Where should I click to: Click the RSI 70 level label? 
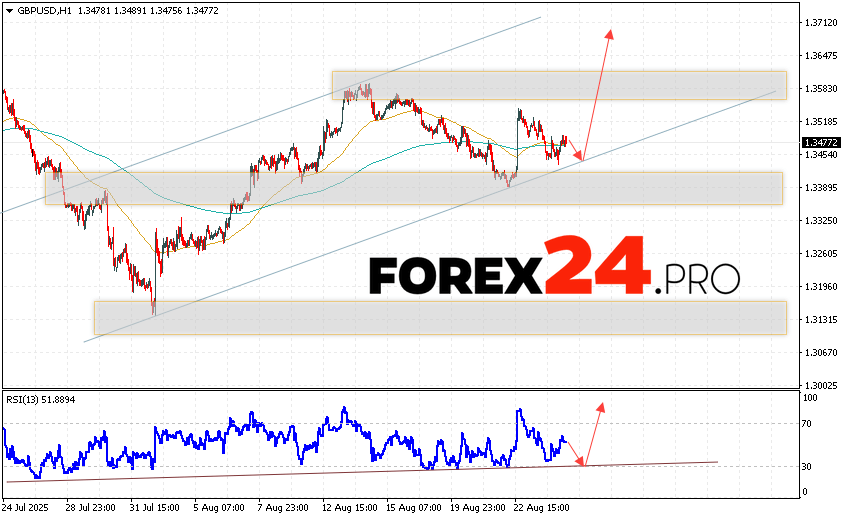[808, 424]
